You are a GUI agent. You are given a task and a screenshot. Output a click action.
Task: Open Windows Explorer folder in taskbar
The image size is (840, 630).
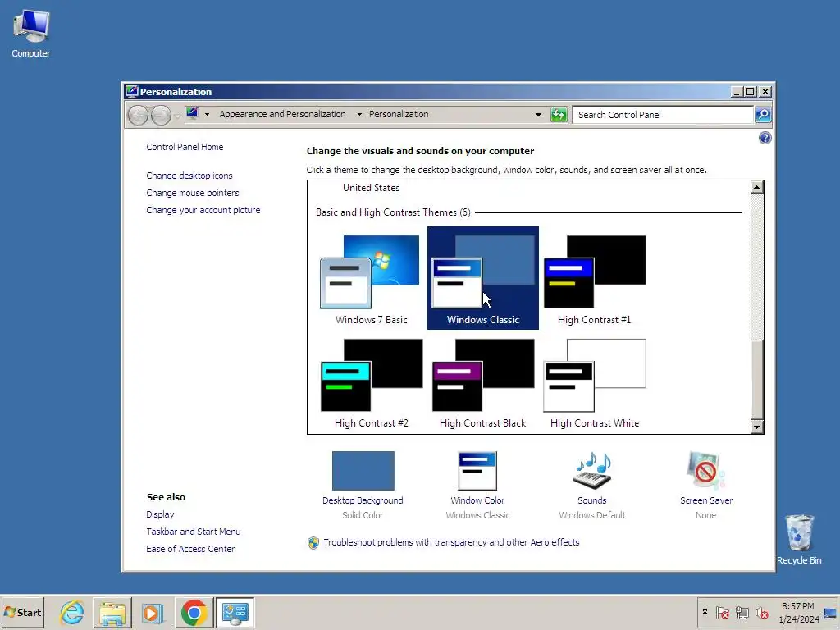[x=112, y=612]
